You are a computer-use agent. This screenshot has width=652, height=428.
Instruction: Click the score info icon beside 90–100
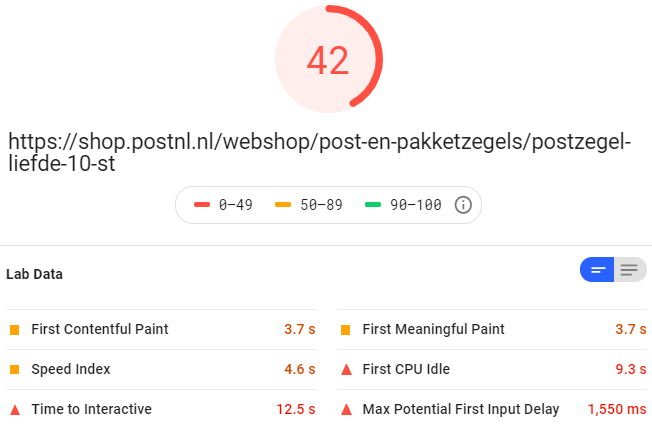click(463, 205)
